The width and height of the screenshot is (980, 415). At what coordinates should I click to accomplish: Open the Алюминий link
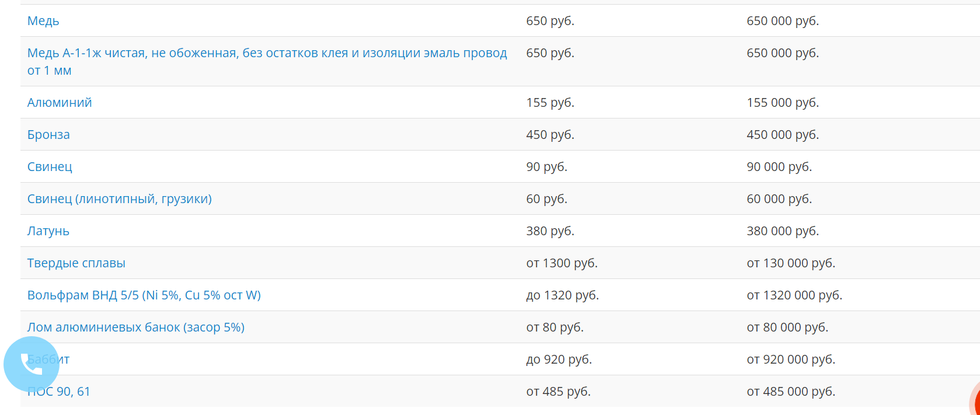(60, 103)
